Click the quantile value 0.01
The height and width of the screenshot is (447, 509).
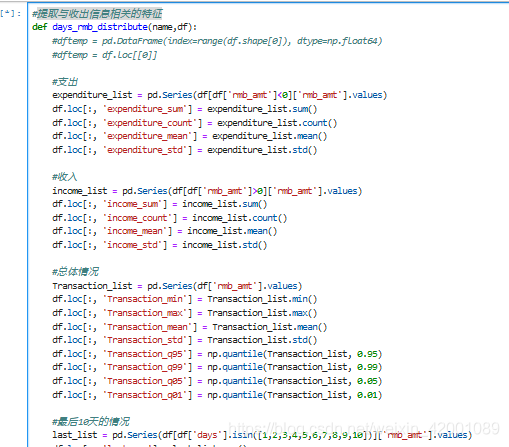[367, 395]
